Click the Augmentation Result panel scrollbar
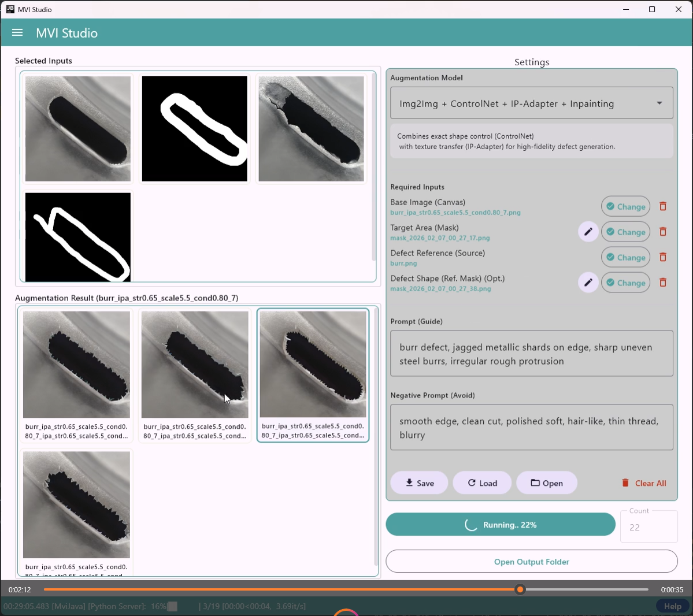693x616 pixels. pyautogui.click(x=376, y=437)
